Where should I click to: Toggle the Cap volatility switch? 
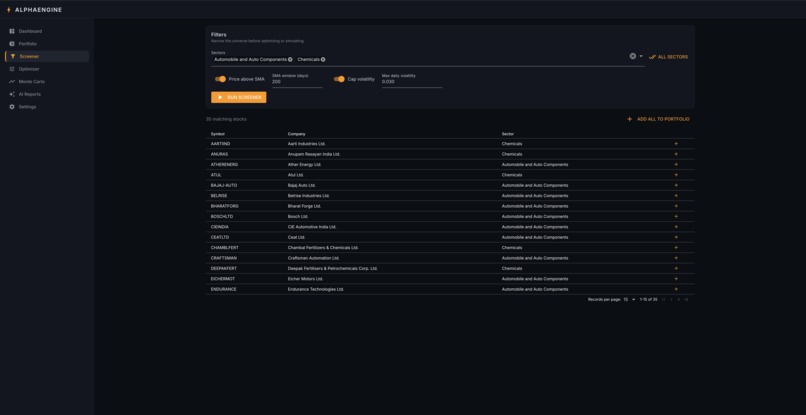339,79
